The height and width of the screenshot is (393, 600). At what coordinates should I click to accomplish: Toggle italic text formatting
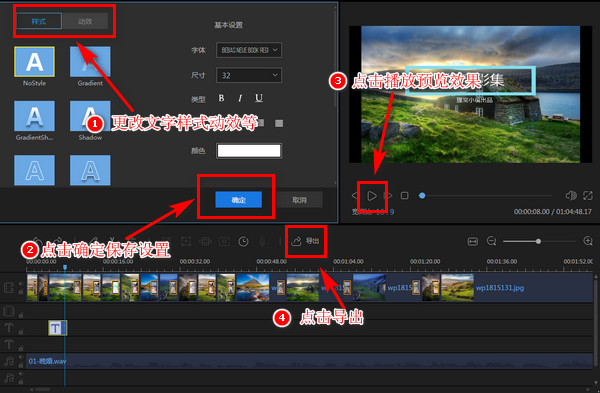click(x=240, y=98)
